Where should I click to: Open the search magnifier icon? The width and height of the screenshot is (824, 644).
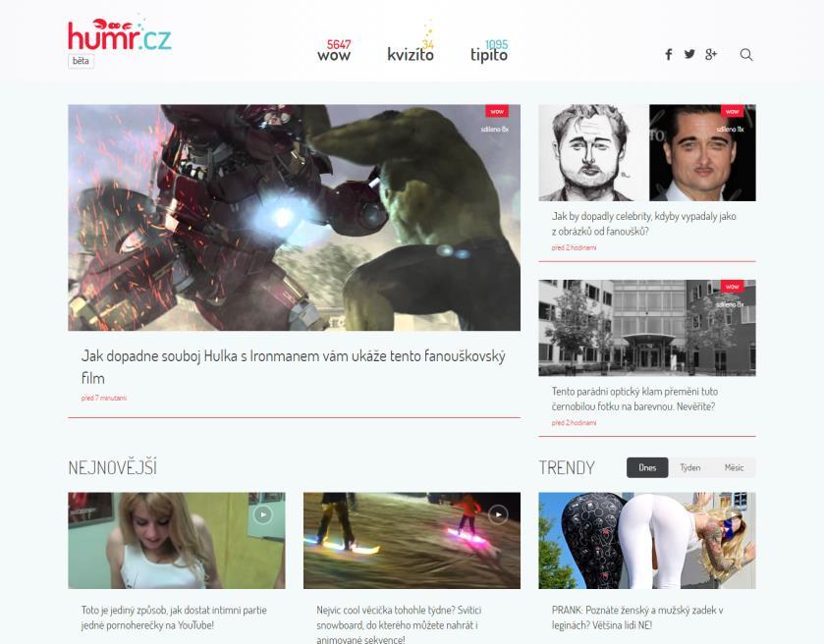(x=746, y=55)
